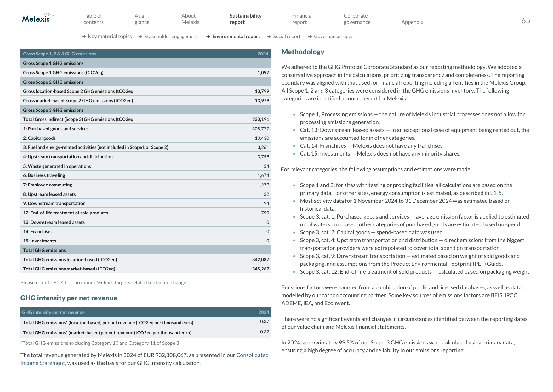
Task: Click row '12: End-of-life treatment of sold products'
Action: coord(145,213)
